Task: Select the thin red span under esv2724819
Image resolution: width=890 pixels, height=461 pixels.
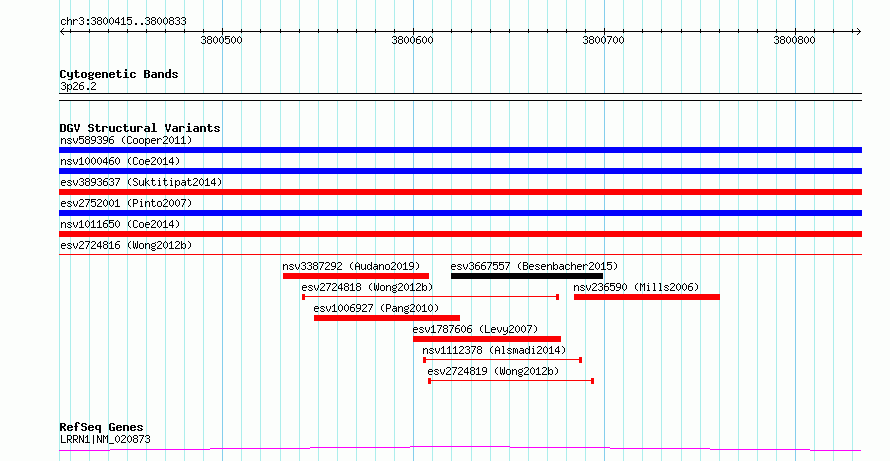Action: tap(511, 381)
